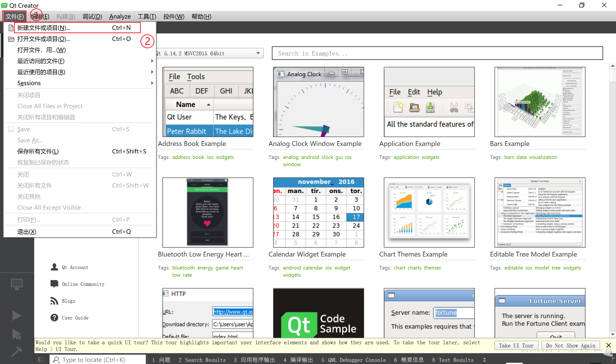Open the Tools menu
Image resolution: width=616 pixels, height=364 pixels.
click(147, 16)
